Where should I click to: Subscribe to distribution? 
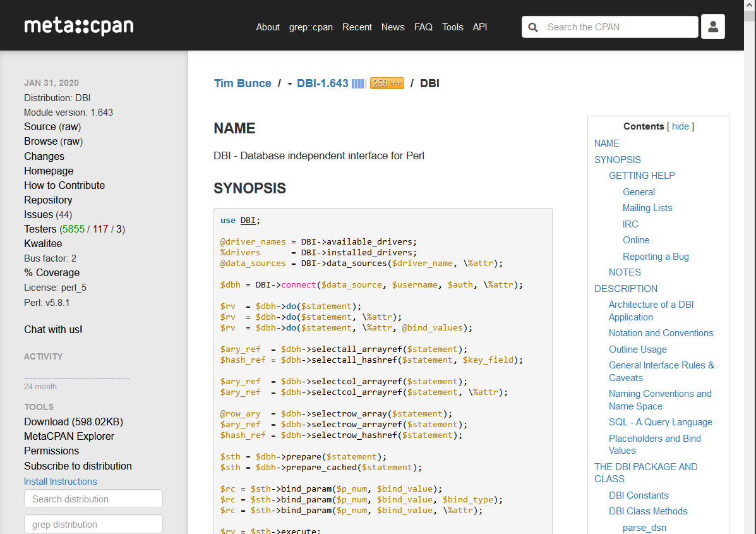pos(78,466)
